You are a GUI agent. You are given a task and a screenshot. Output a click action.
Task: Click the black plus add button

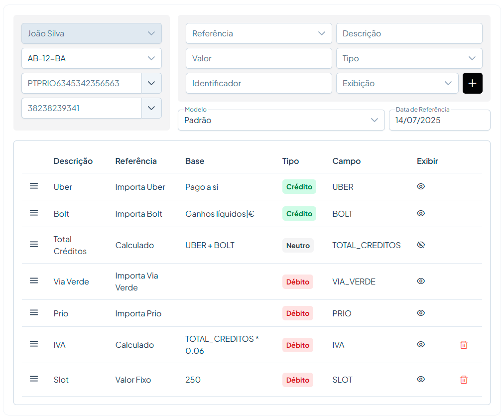pos(472,83)
